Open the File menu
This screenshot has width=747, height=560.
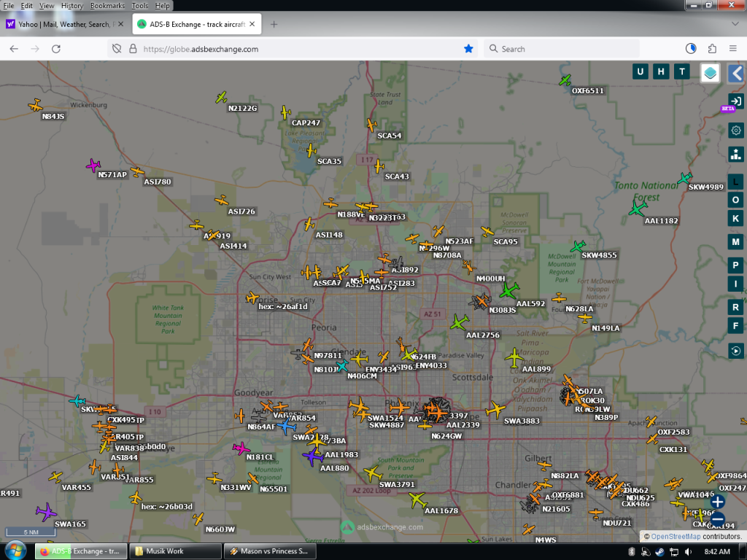(x=9, y=6)
